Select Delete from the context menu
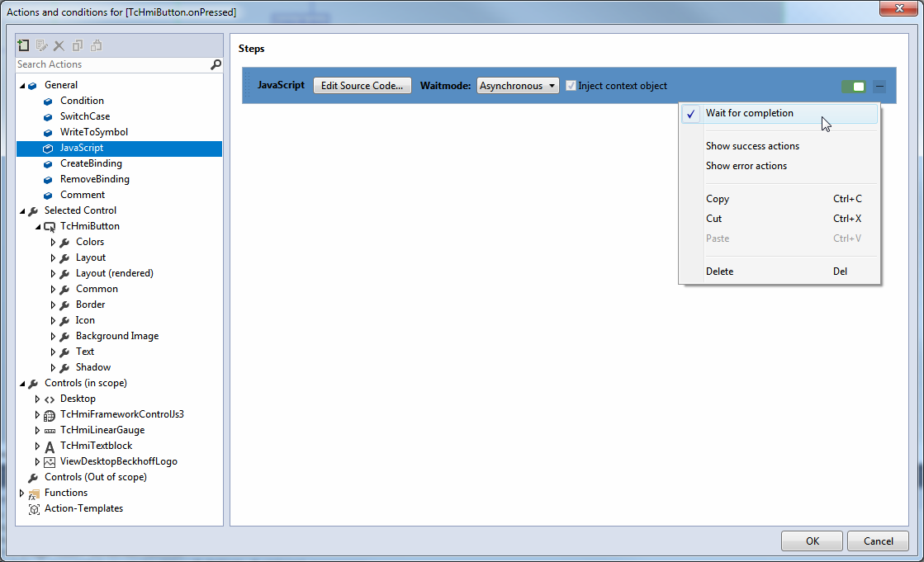 tap(779, 272)
